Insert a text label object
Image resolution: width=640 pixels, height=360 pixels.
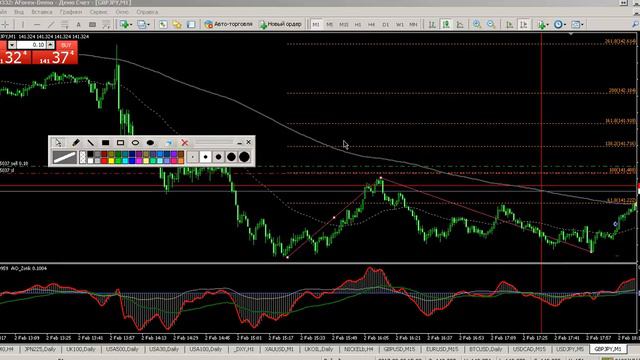[92, 24]
